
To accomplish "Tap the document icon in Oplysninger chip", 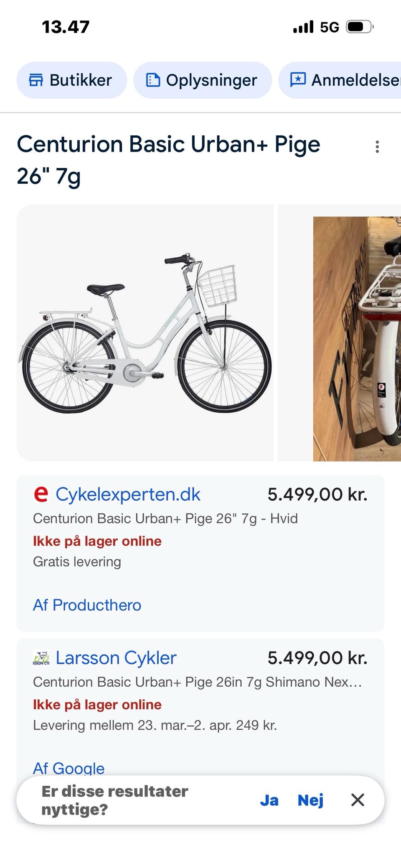I will coord(153,80).
